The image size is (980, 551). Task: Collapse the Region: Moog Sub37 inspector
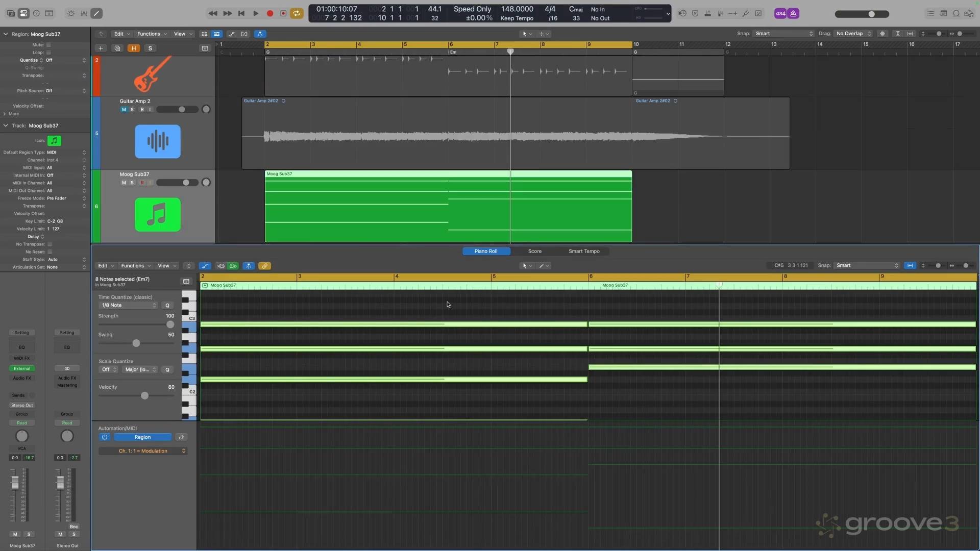pyautogui.click(x=5, y=34)
